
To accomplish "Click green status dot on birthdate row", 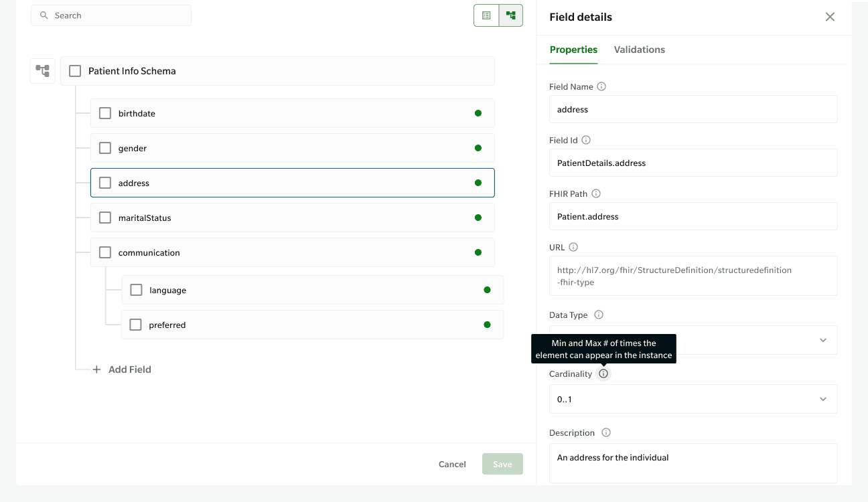I will coord(478,113).
